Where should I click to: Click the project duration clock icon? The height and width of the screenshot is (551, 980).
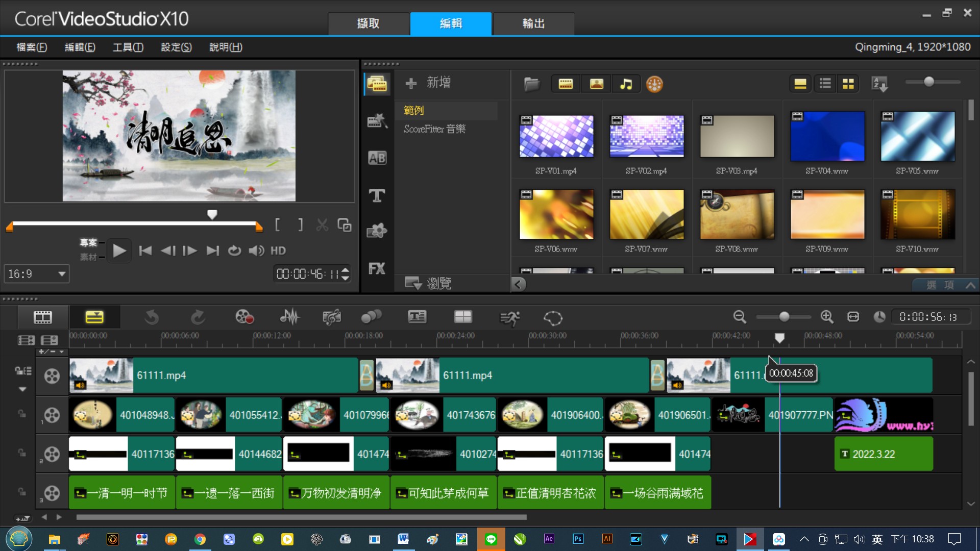[879, 317]
